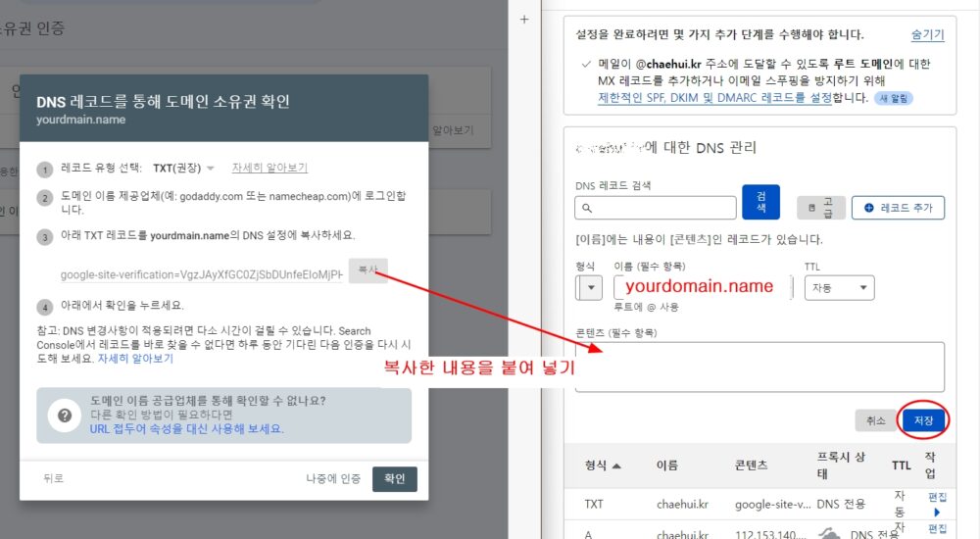This screenshot has height=539, width=980.
Task: Open the record 형식 type dropdown
Action: (589, 288)
